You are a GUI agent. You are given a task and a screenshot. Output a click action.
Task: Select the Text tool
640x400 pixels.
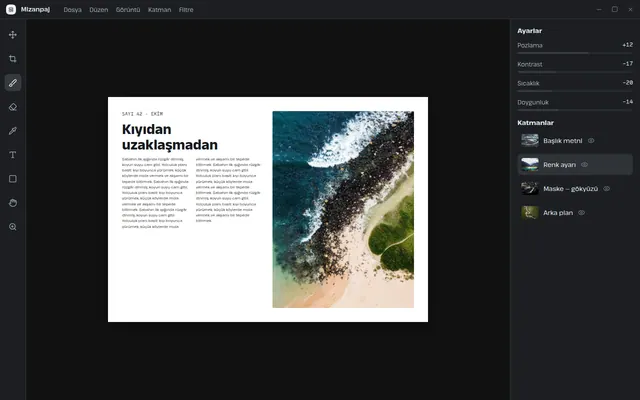13,155
